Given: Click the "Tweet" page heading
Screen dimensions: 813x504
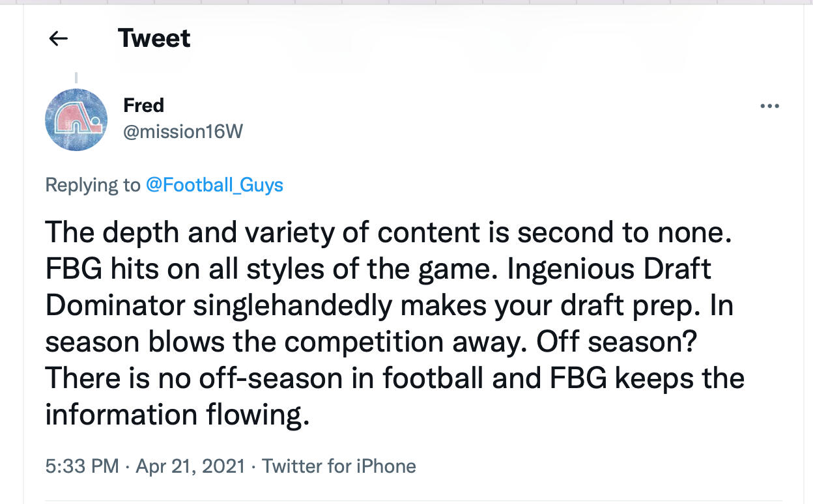Looking at the screenshot, I should click(x=154, y=38).
